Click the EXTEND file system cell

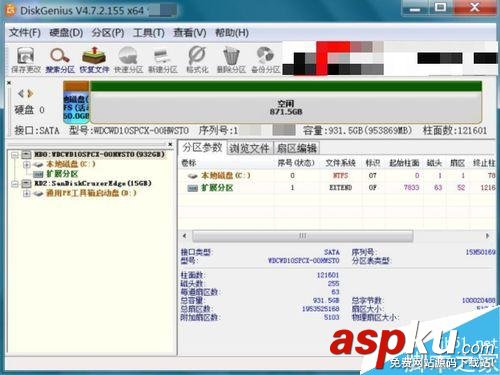pyautogui.click(x=340, y=188)
